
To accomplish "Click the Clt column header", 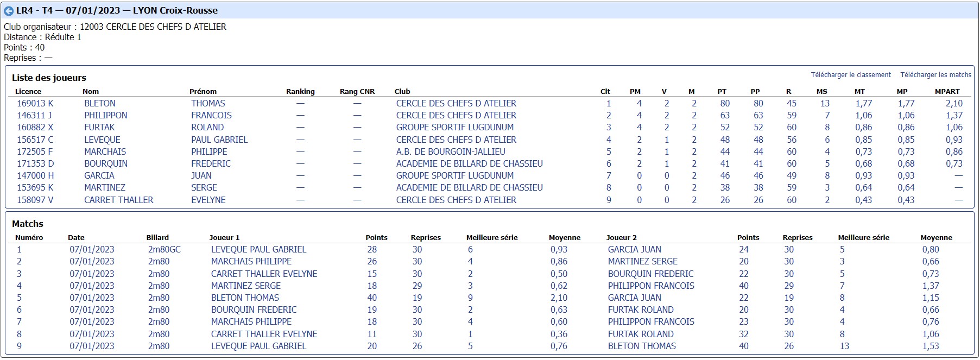I will coord(605,91).
